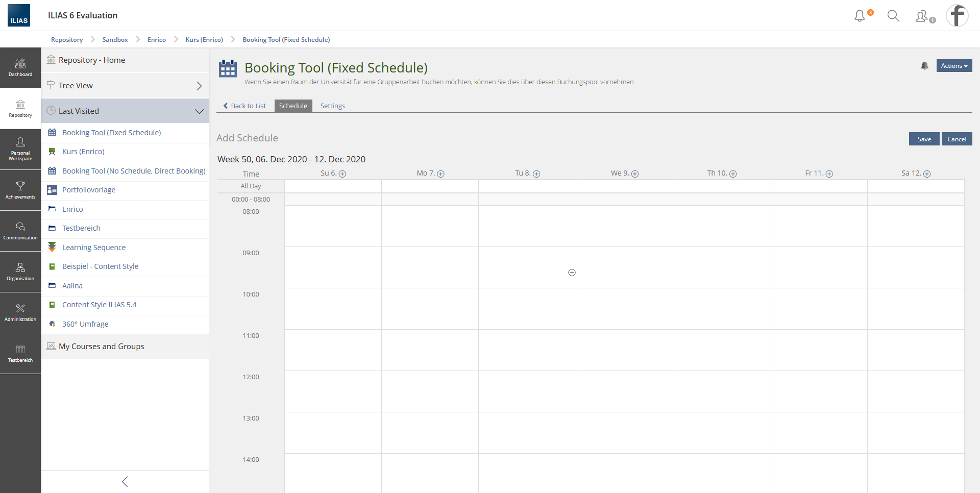Switch to the Settings tab
The image size is (980, 493).
pyautogui.click(x=332, y=106)
